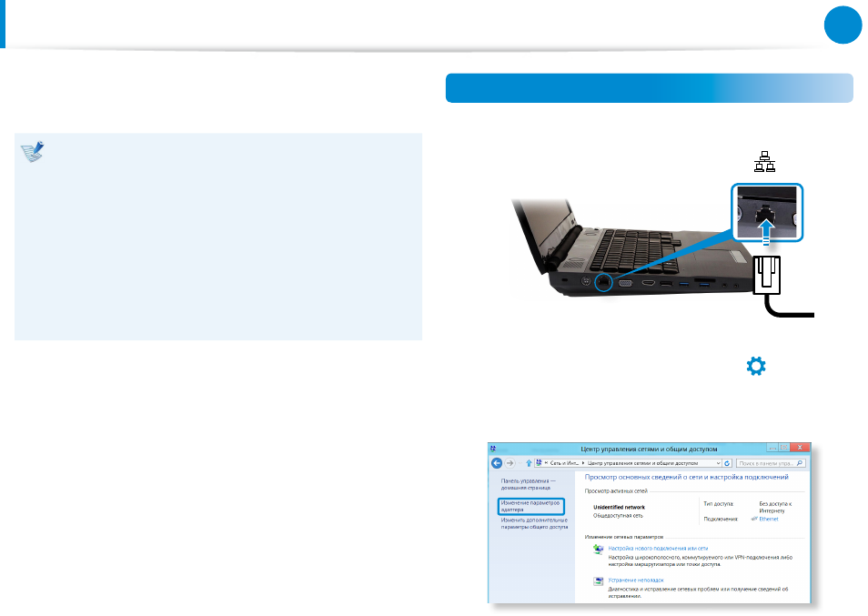Viewport: 868px width, 616px height.
Task: Click the window icon in the title bar
Action: [493, 449]
